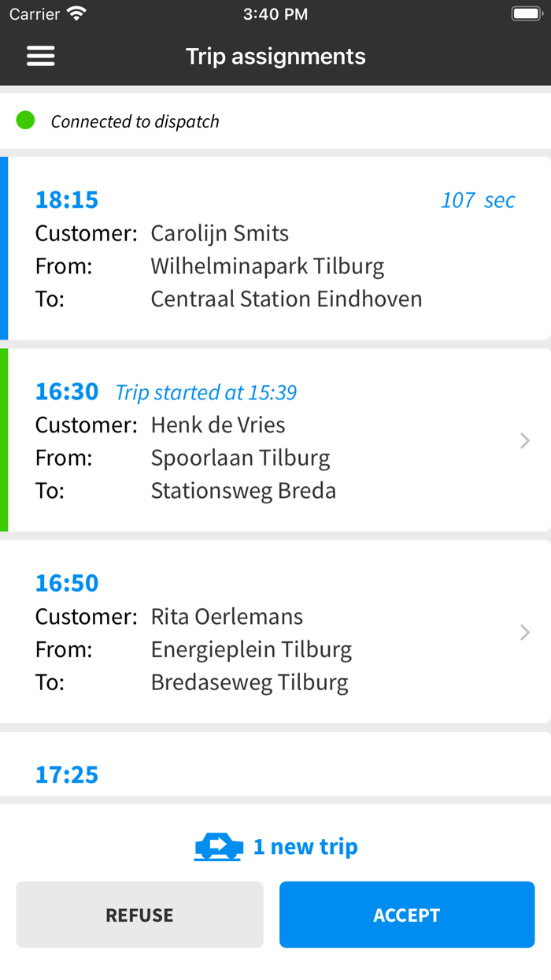Open the partially visible 17:25 trip

coord(67,774)
